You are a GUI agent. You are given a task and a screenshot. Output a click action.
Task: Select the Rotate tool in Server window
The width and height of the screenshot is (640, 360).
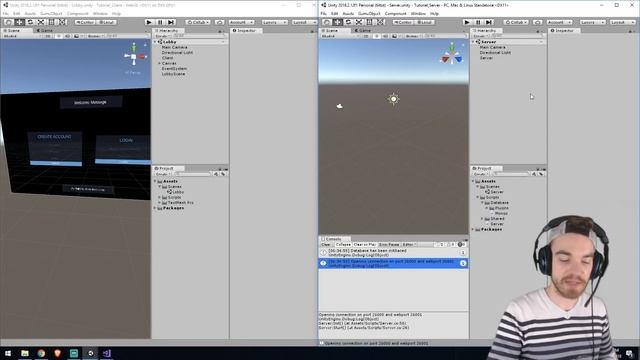coord(348,22)
